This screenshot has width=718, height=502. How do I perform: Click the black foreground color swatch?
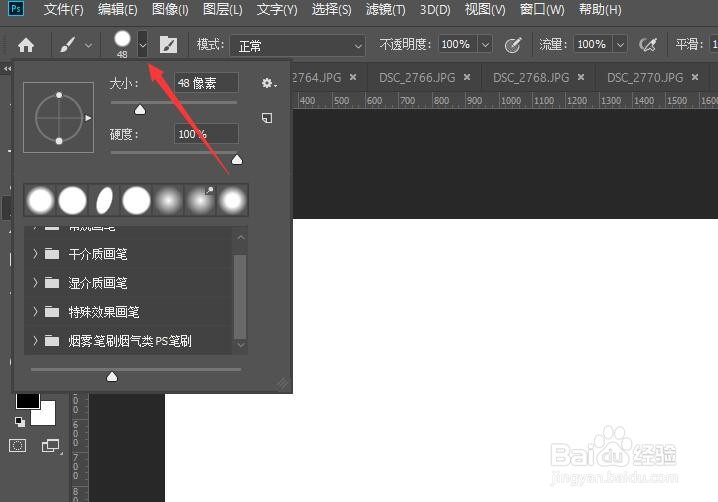27,402
